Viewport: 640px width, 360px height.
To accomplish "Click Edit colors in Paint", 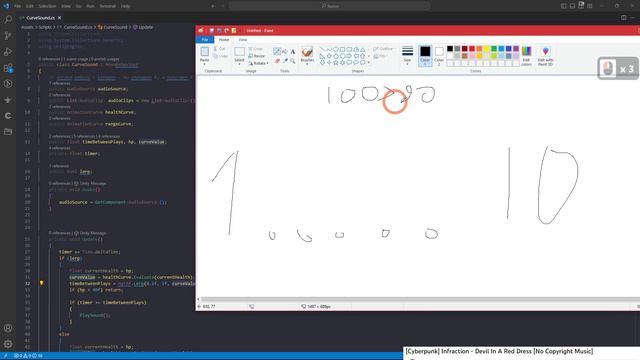I will tap(527, 56).
